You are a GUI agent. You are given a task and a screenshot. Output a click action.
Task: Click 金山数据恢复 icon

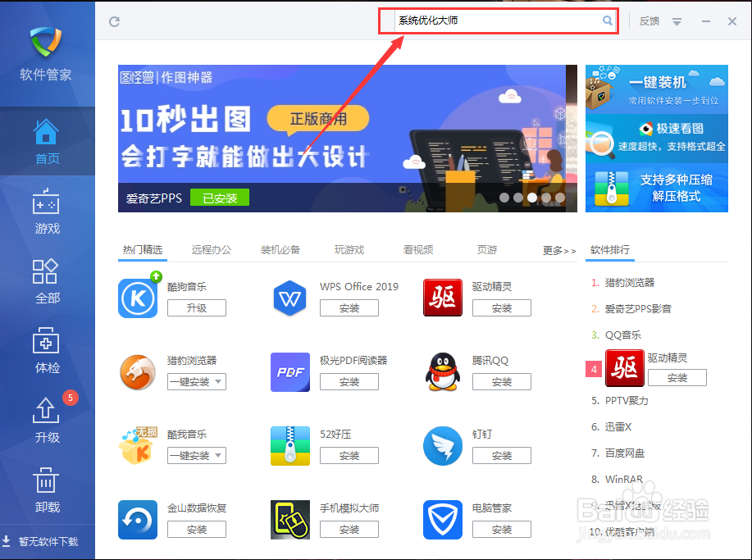click(138, 520)
